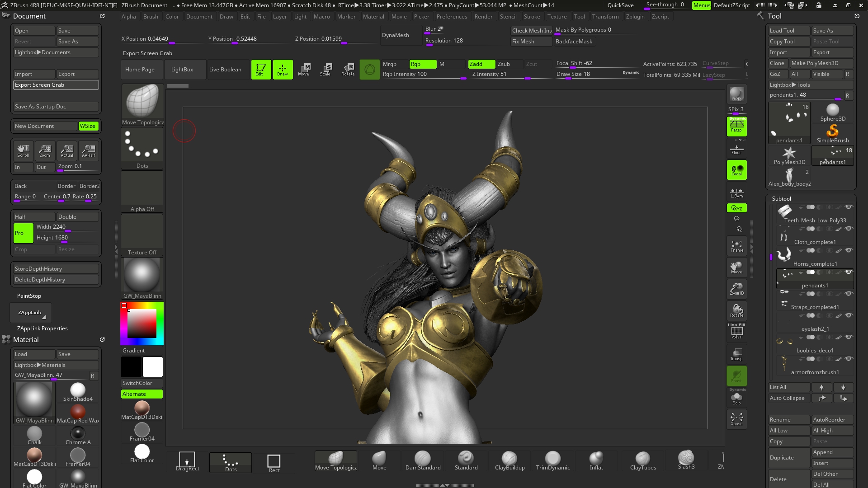Viewport: 868px width, 488px height.
Task: Select the DamStandard brush
Action: point(423,461)
